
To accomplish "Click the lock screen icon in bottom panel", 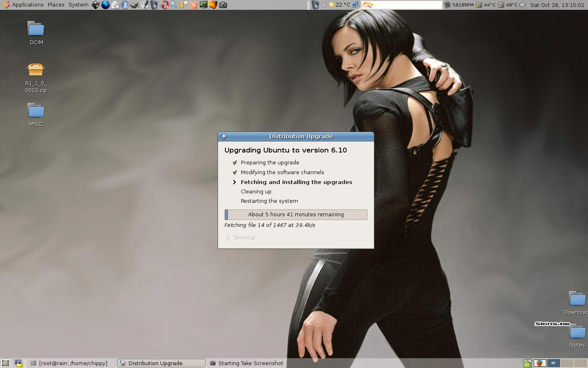I will point(18,363).
